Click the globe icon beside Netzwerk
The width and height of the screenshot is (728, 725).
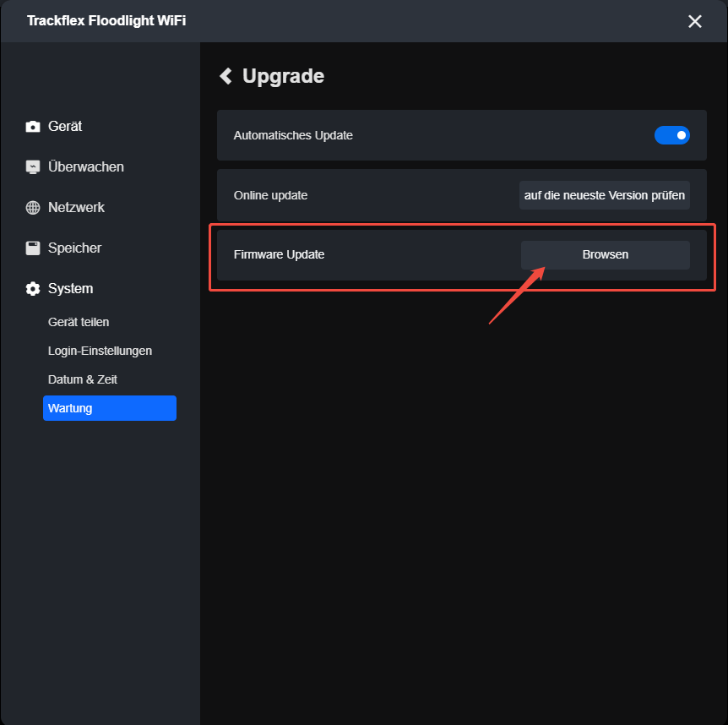coord(32,208)
